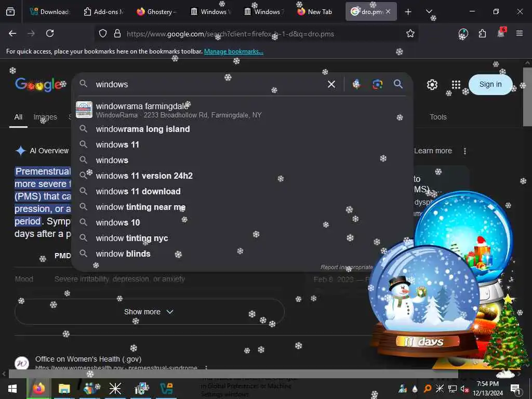The height and width of the screenshot is (399, 532).
Task: Choose suggestion windowrama long island
Action: (x=242, y=129)
